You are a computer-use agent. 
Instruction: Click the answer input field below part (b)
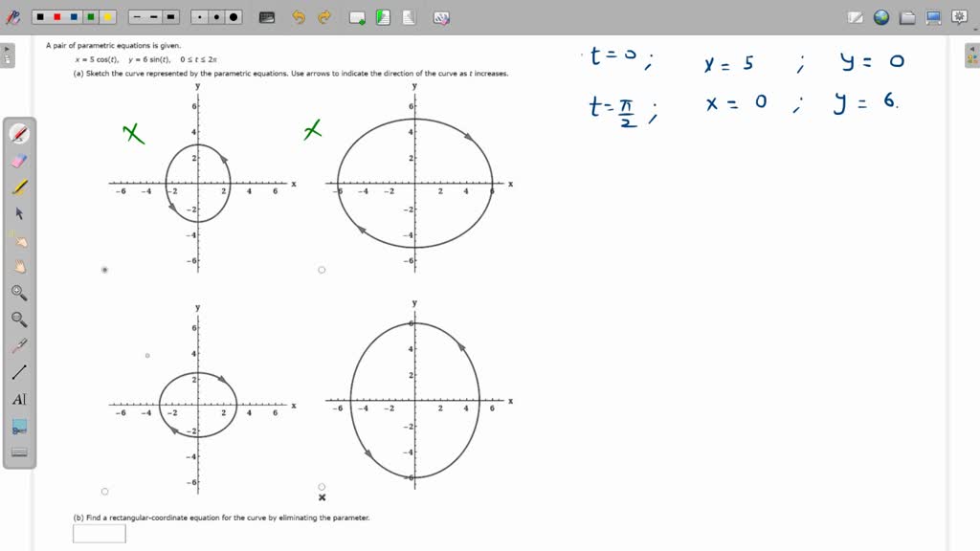tap(99, 533)
